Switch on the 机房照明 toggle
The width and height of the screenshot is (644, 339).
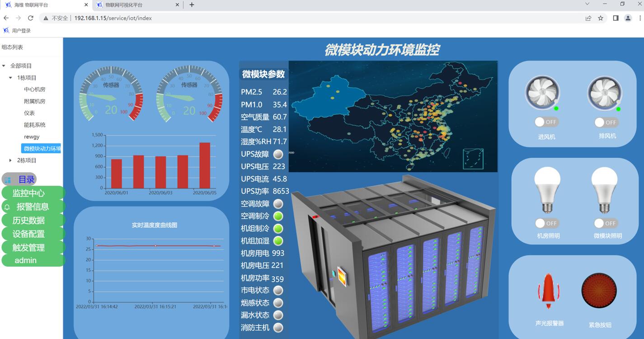coord(547,223)
